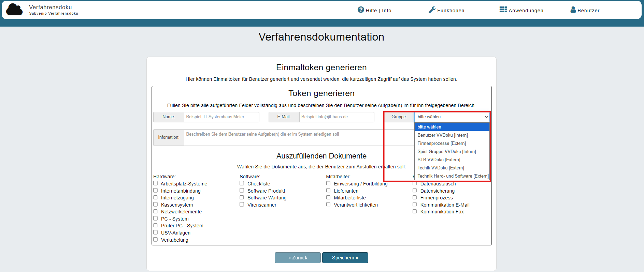Choose 'Benutzer VVDoku [Intern]' from list

click(x=452, y=135)
